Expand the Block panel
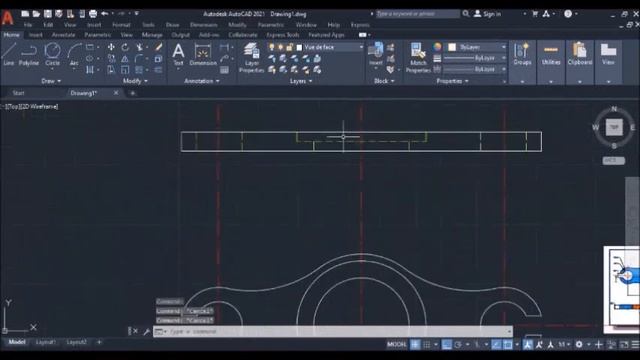 (384, 81)
